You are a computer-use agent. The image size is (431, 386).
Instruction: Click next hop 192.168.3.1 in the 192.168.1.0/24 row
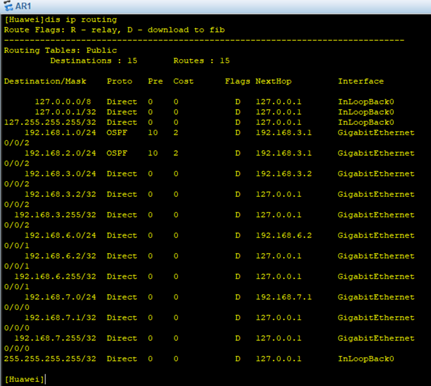click(284, 133)
